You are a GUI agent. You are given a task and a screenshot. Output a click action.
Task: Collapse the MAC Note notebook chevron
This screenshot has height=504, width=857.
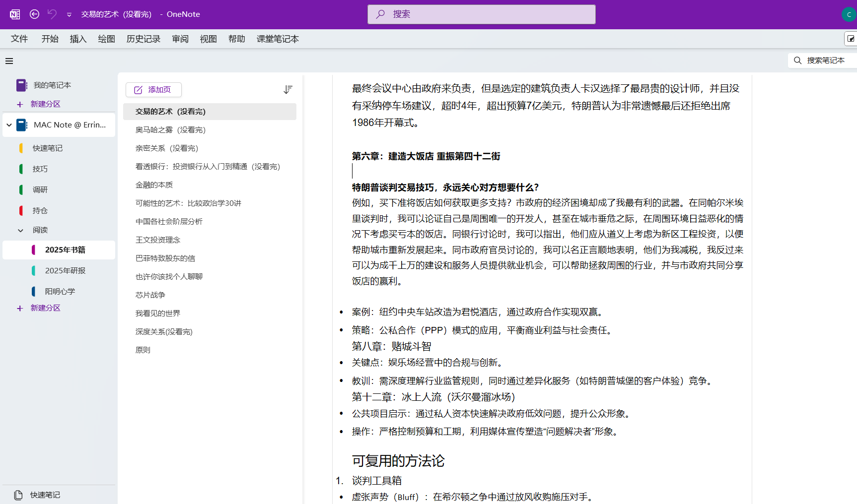point(9,125)
